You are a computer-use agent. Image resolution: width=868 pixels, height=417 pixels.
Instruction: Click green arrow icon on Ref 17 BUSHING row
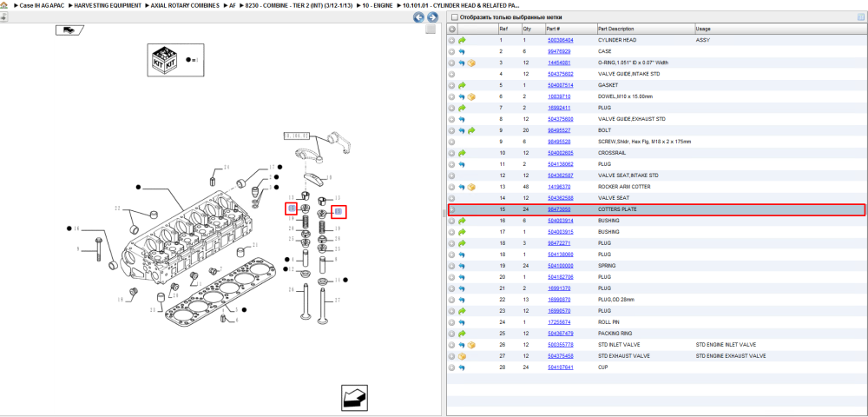pos(463,231)
